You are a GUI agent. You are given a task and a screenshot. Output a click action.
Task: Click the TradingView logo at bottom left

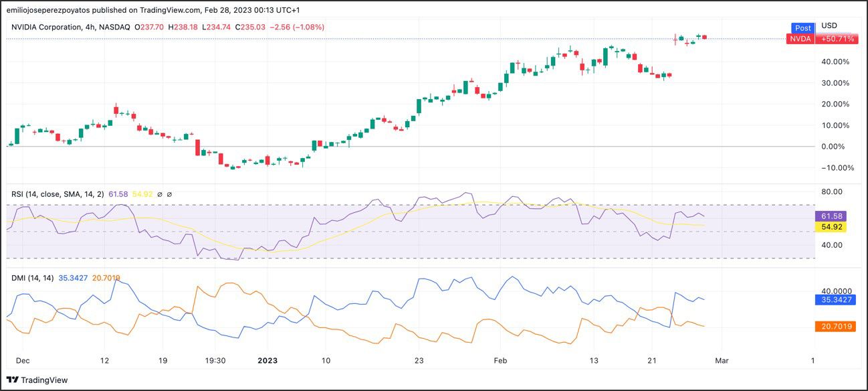coord(37,380)
